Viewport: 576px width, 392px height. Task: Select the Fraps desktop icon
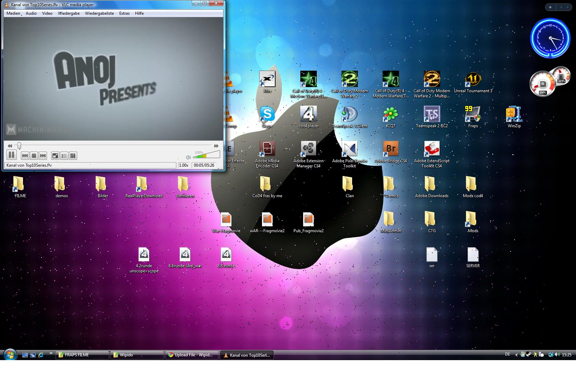click(473, 117)
